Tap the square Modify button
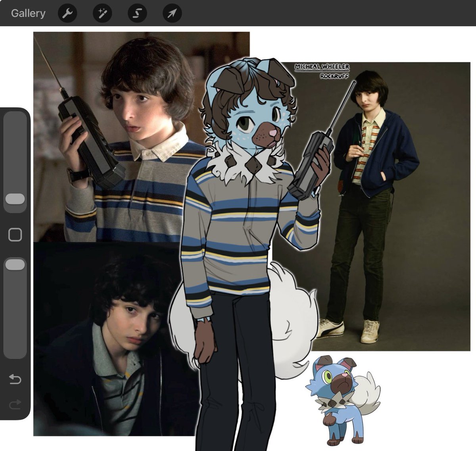The width and height of the screenshot is (476, 451). tap(15, 235)
